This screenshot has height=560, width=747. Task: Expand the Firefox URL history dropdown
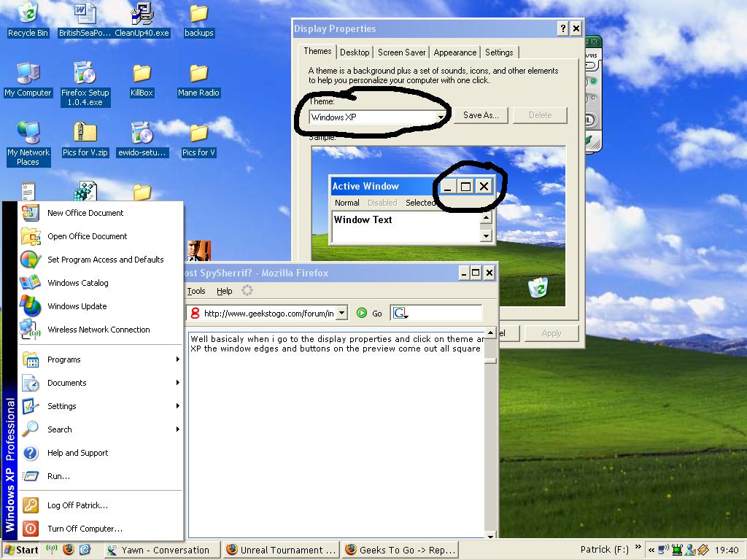341,313
